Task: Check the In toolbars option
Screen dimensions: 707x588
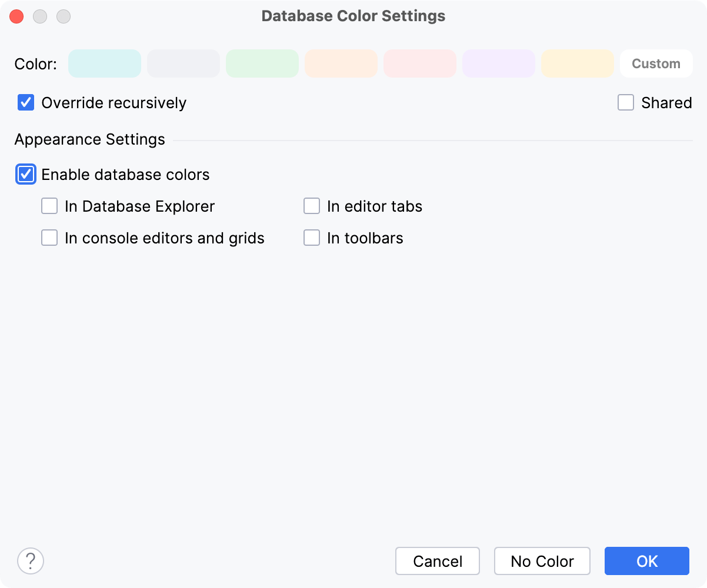Action: coord(311,238)
